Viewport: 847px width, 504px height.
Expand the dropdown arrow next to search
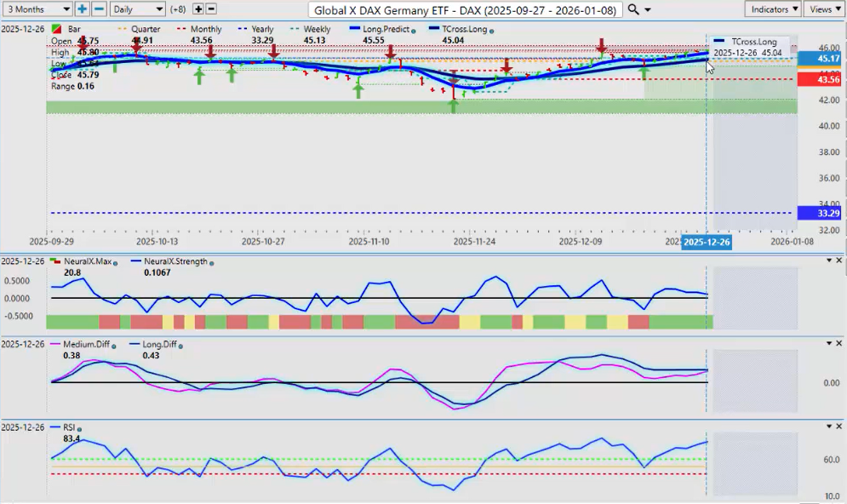pyautogui.click(x=649, y=9)
